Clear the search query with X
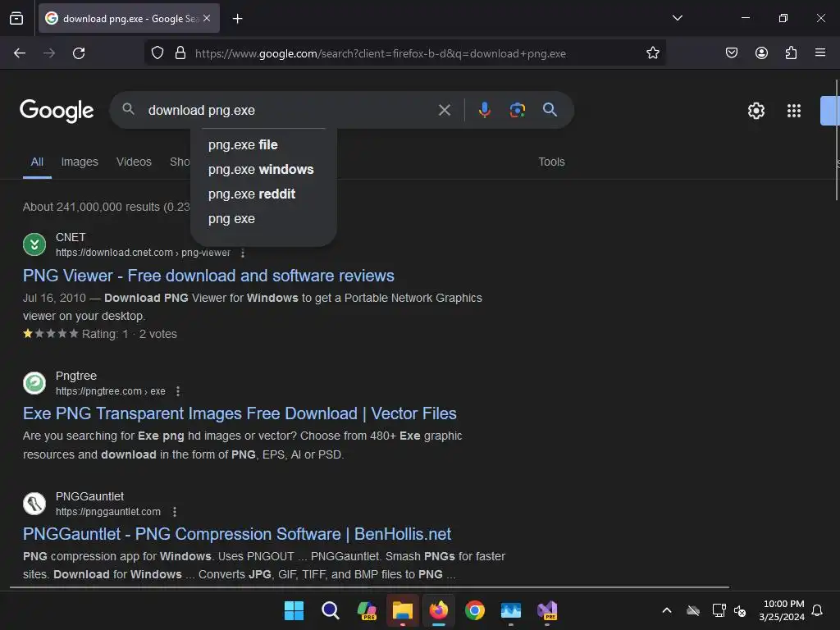This screenshot has width=840, height=630. [x=444, y=111]
